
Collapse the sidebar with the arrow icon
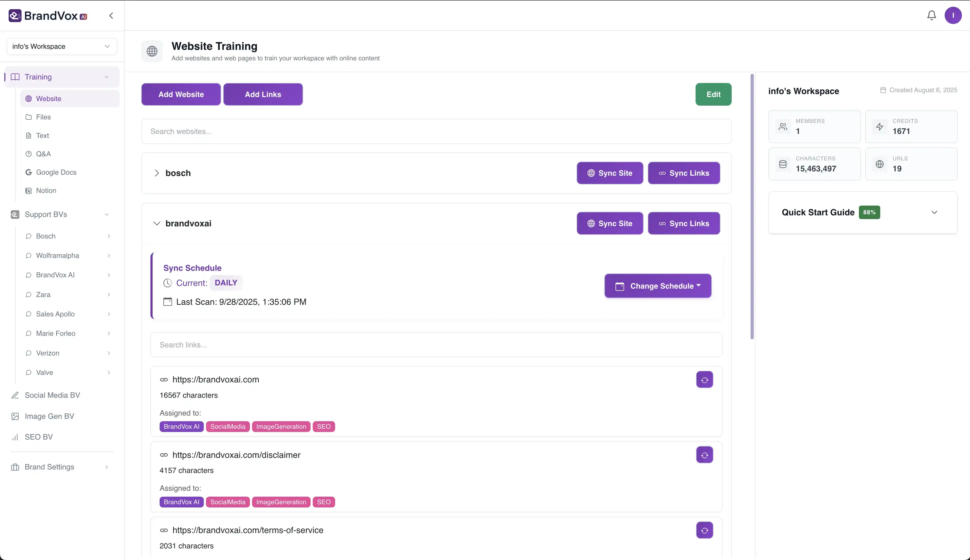111,15
